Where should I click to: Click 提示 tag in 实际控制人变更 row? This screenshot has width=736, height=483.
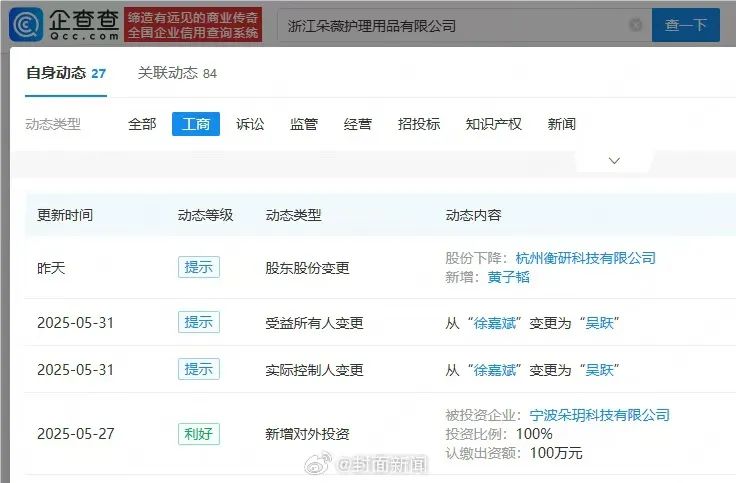click(x=199, y=369)
